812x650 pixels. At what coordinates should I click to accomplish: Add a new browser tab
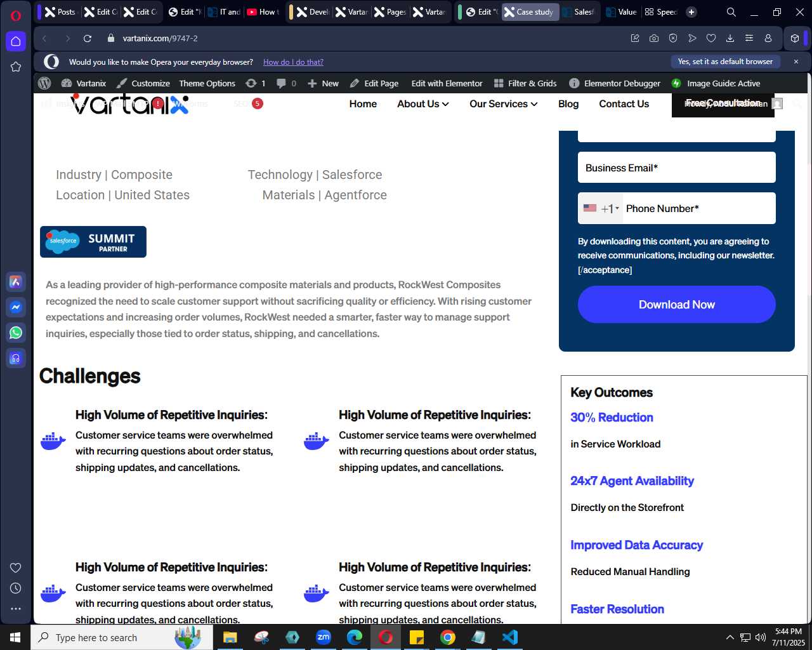[691, 12]
